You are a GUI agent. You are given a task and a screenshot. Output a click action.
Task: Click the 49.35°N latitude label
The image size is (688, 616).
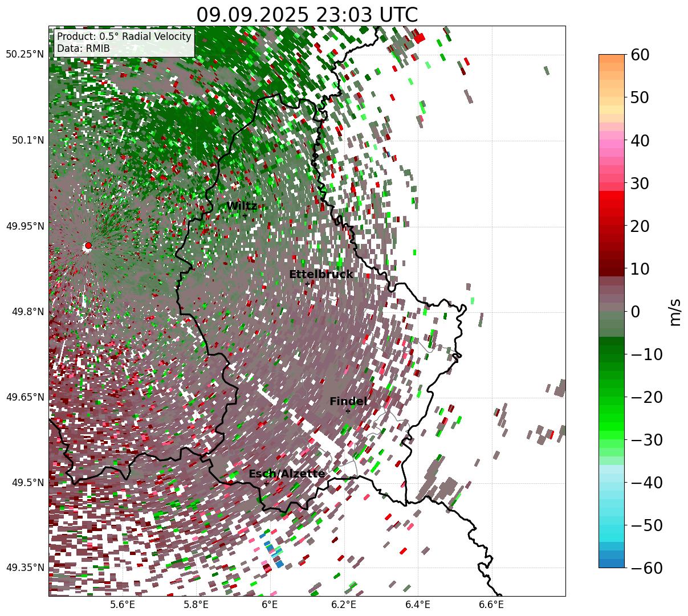pos(25,568)
